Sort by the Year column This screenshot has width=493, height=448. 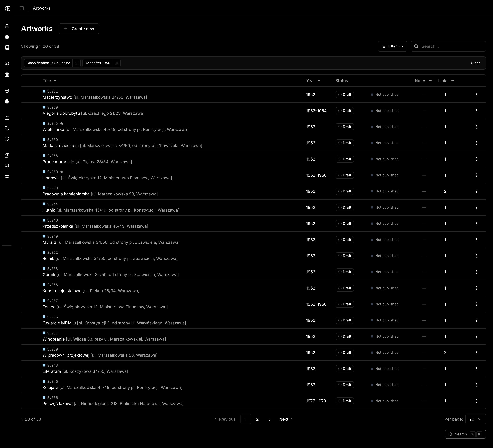(313, 81)
